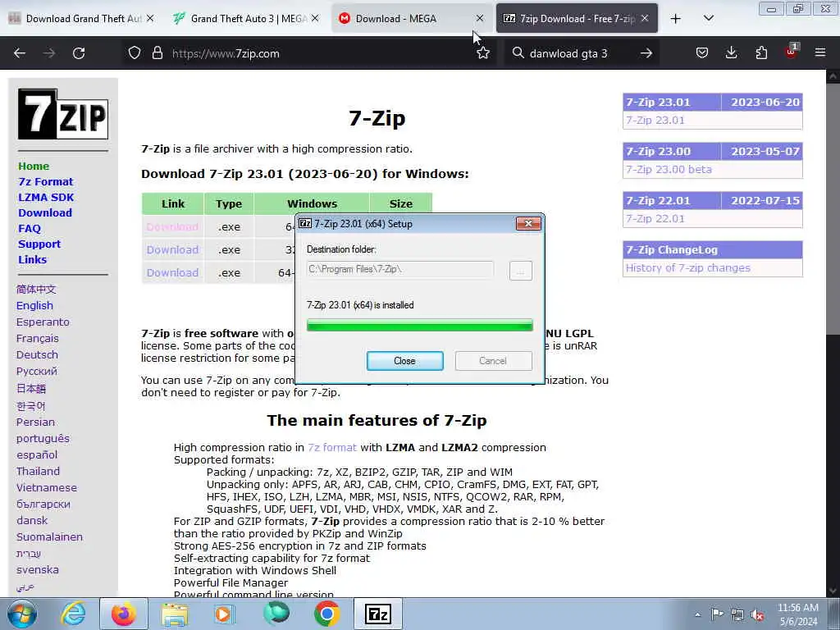Open the Support sidebar link
This screenshot has height=630, width=840.
click(x=39, y=244)
